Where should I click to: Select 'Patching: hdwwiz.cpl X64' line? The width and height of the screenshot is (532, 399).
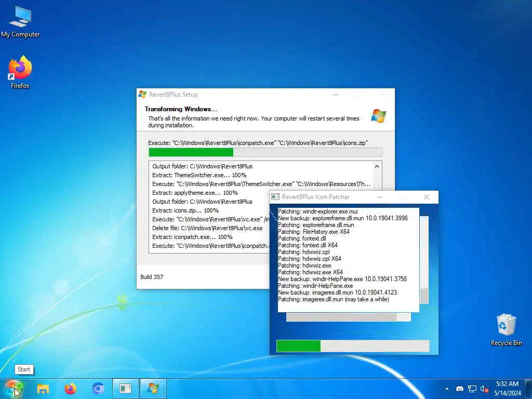point(310,259)
